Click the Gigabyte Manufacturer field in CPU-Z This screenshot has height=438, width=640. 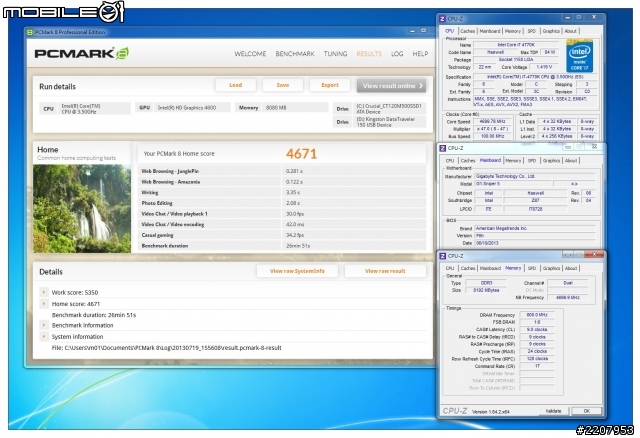coord(535,176)
